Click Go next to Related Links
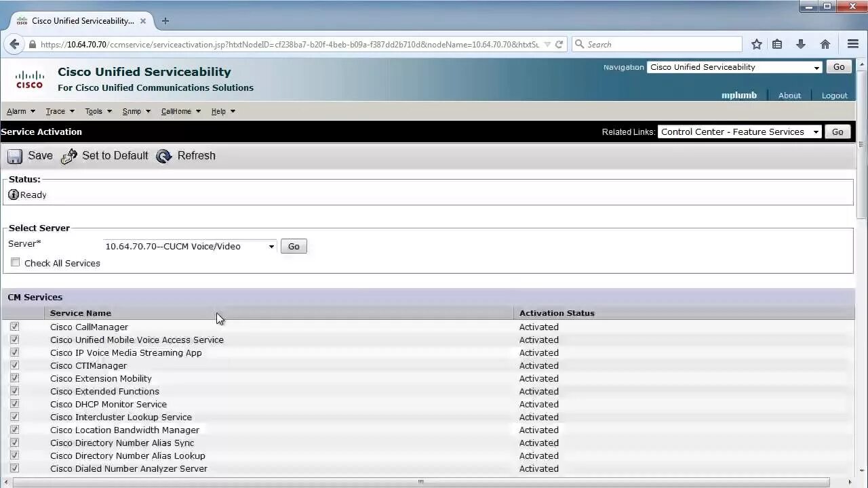 837,131
